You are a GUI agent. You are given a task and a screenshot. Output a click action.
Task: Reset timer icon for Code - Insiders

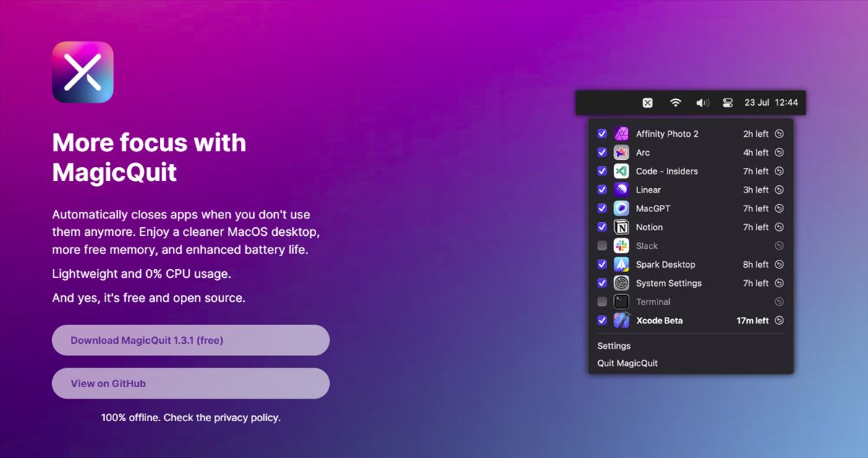coord(779,171)
